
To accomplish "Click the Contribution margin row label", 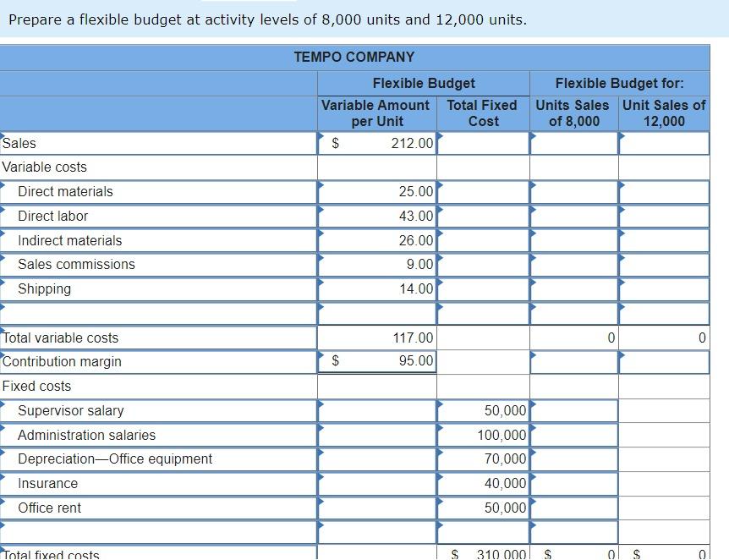I will [158, 362].
